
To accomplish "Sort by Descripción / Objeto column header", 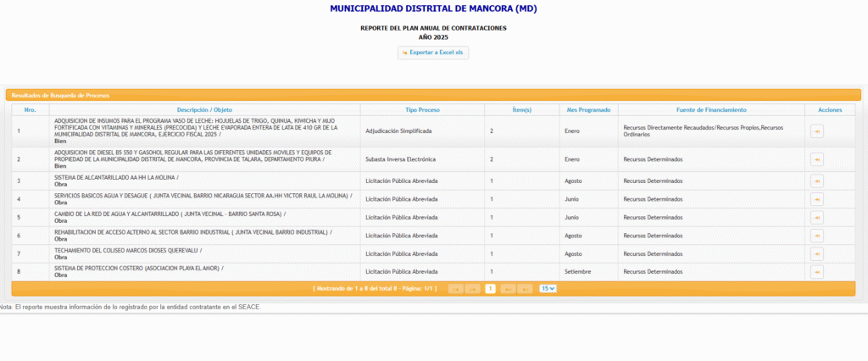I will tap(204, 110).
